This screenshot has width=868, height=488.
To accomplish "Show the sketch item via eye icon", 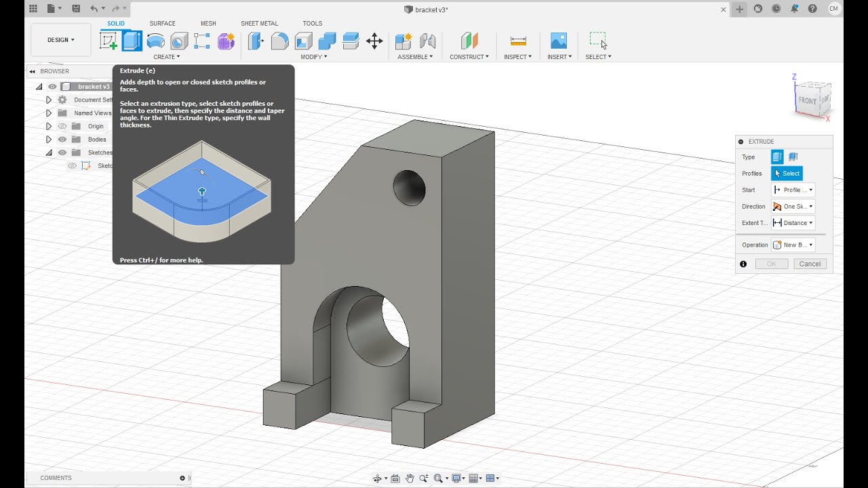I will pos(73,166).
